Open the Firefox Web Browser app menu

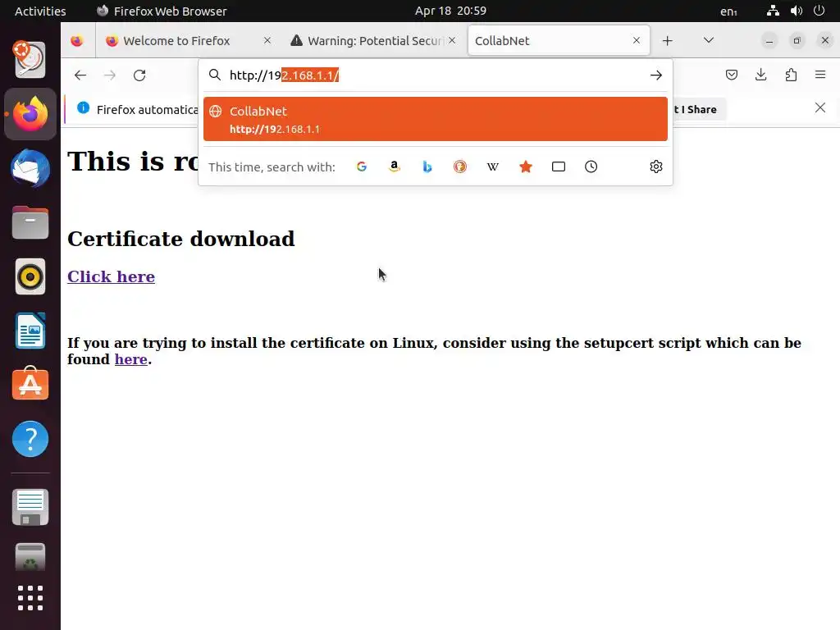162,11
